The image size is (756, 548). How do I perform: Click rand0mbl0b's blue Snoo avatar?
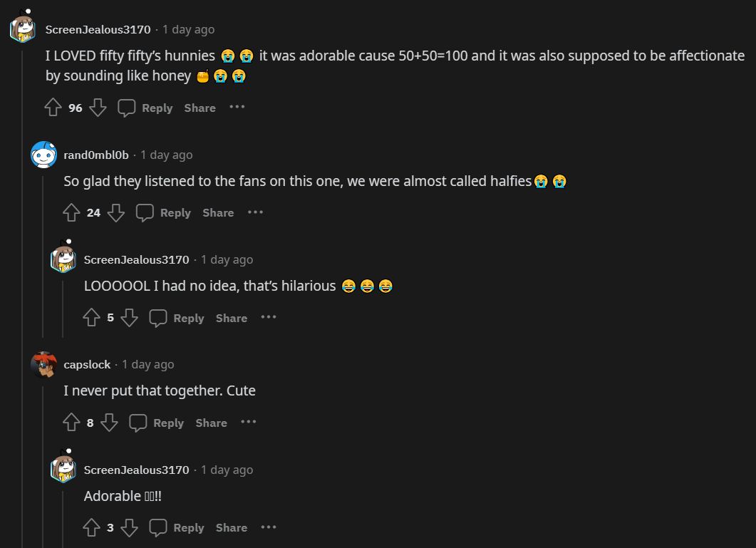coord(44,155)
